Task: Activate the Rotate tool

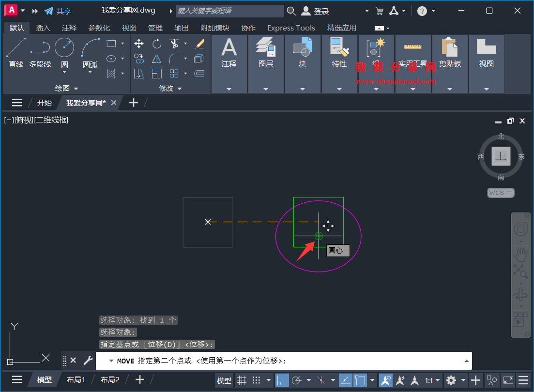Action: (157, 44)
